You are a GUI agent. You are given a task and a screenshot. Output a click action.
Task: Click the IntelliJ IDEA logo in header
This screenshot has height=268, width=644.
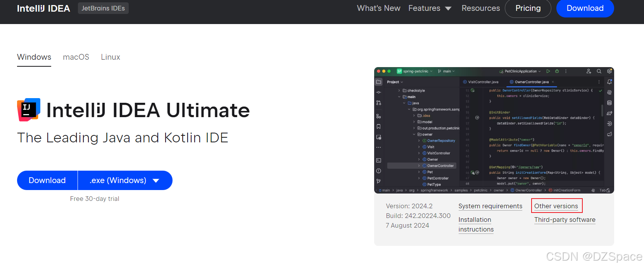43,8
